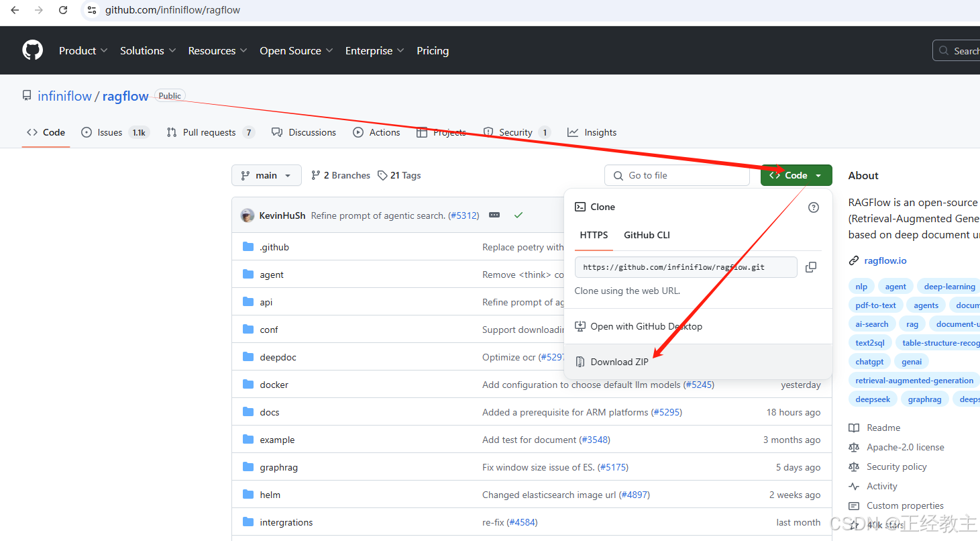This screenshot has width=980, height=541.
Task: Open the ragflow repository name link
Action: click(125, 96)
